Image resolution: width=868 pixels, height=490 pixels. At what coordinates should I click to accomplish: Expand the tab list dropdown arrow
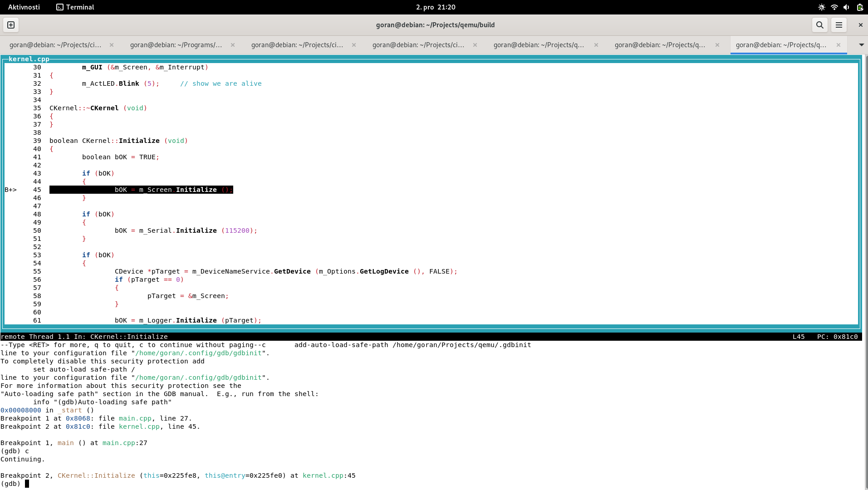coord(861,45)
